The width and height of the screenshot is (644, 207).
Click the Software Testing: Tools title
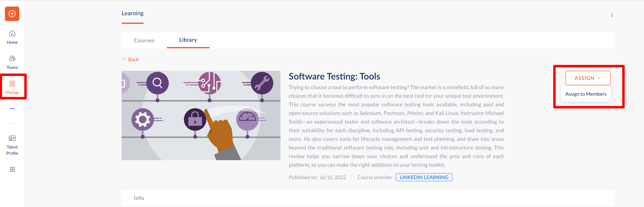tap(334, 76)
